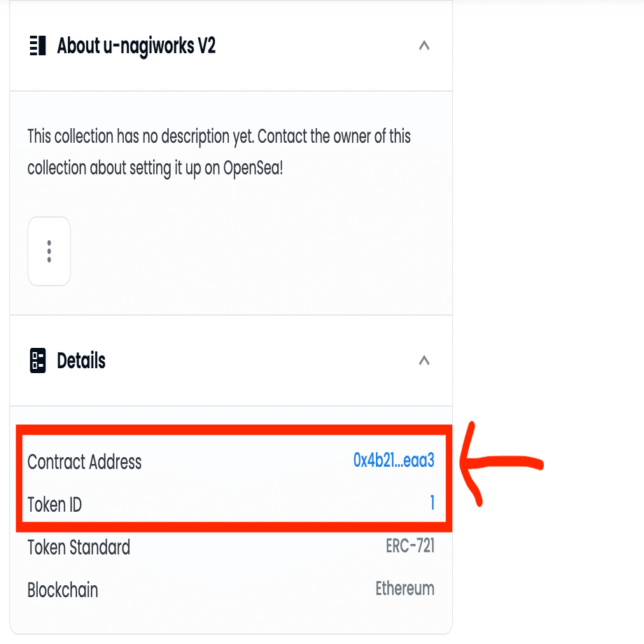Open contract address link 0x4b21...eaa3

point(393,461)
